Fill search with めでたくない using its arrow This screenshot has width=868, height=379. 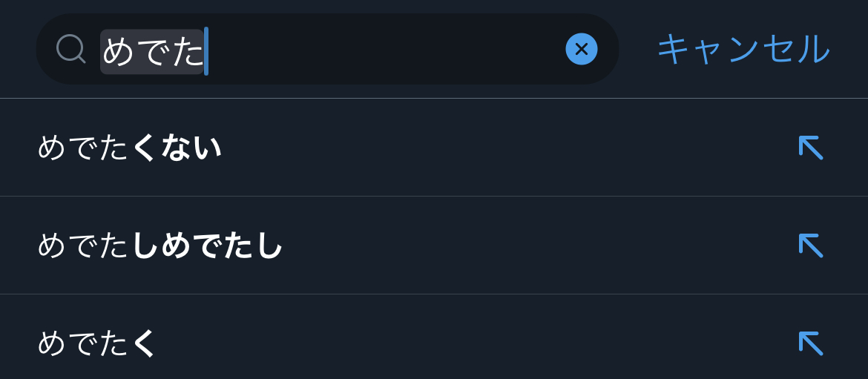click(x=811, y=148)
